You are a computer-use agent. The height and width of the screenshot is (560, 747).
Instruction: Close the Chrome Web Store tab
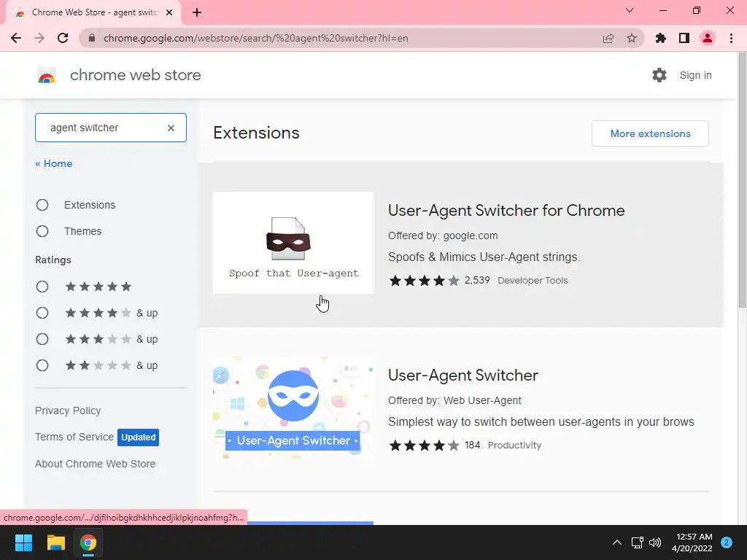[169, 12]
